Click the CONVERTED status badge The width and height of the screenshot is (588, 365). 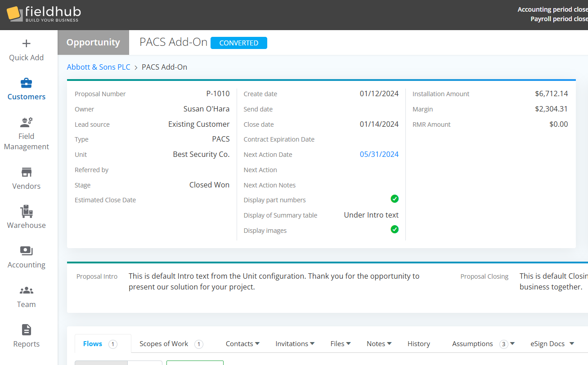click(239, 43)
